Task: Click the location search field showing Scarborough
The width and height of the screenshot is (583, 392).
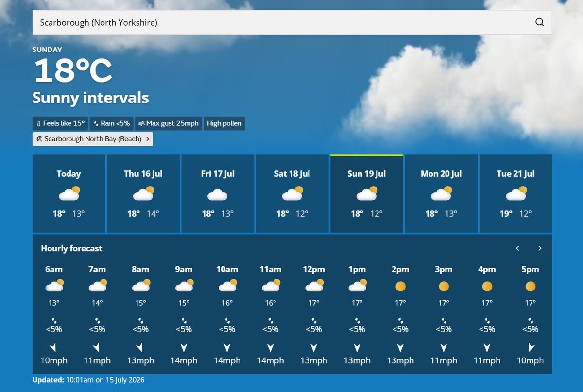Action: [292, 22]
